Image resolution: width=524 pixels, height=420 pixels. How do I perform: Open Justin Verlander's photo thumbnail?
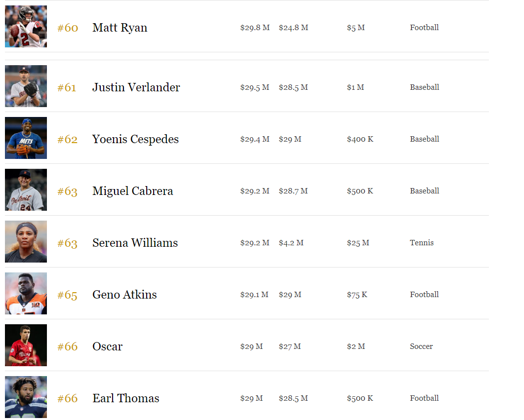pos(26,86)
